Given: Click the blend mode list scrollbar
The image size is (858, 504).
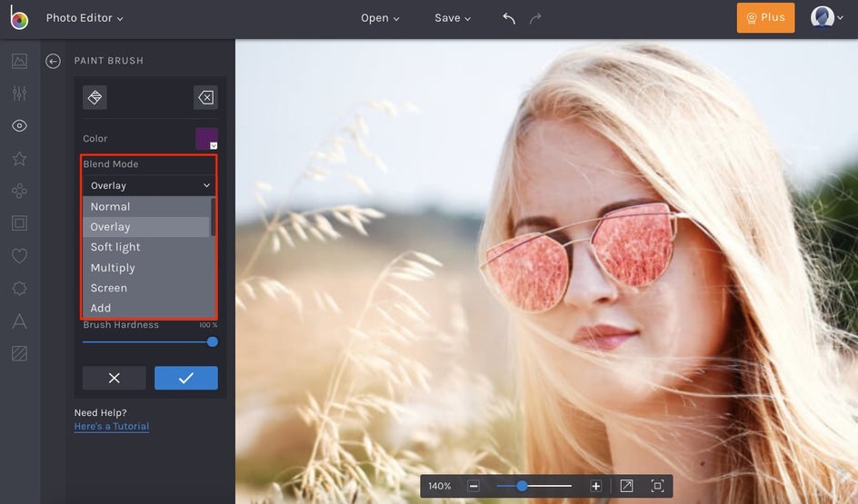Looking at the screenshot, I should 213,217.
